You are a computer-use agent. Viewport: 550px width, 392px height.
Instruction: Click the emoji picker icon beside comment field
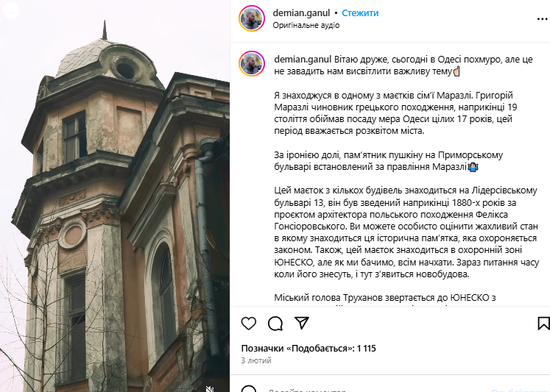pyautogui.click(x=249, y=390)
